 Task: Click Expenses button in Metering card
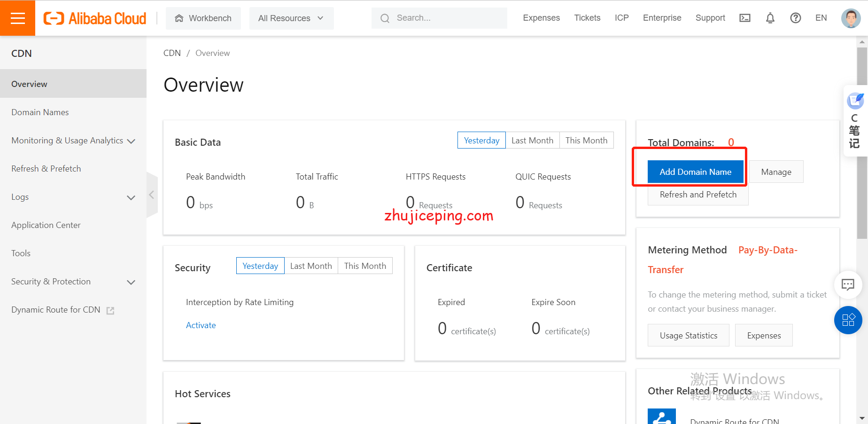[x=764, y=335]
